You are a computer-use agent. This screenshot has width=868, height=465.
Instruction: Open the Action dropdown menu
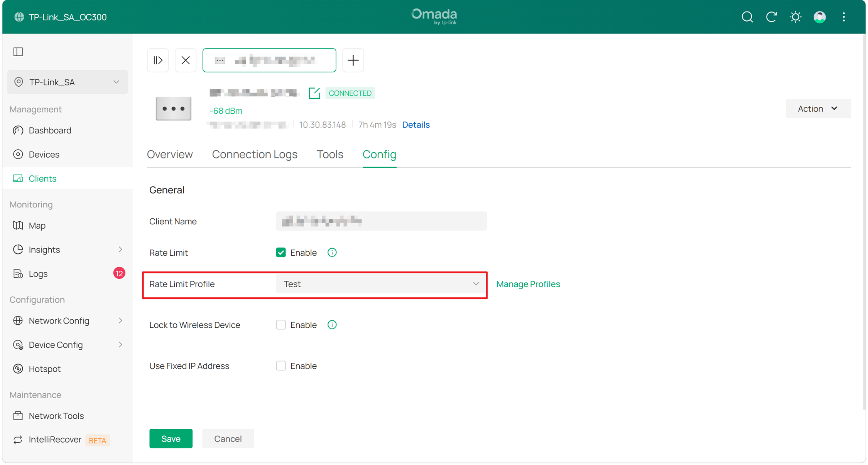[818, 109]
